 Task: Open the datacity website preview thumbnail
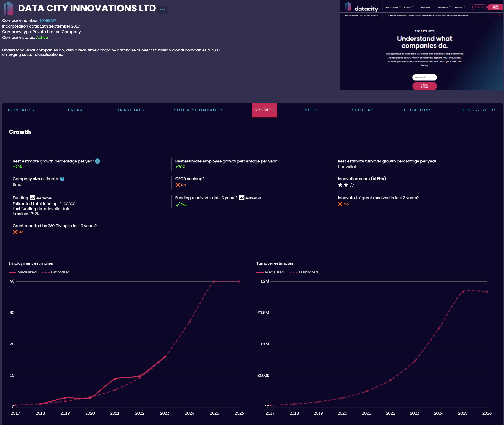pos(422,45)
